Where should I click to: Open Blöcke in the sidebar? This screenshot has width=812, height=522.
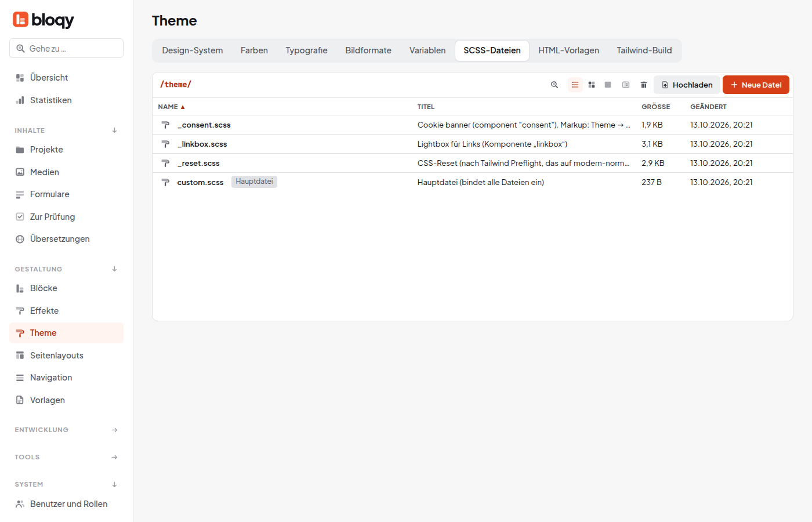66,288
